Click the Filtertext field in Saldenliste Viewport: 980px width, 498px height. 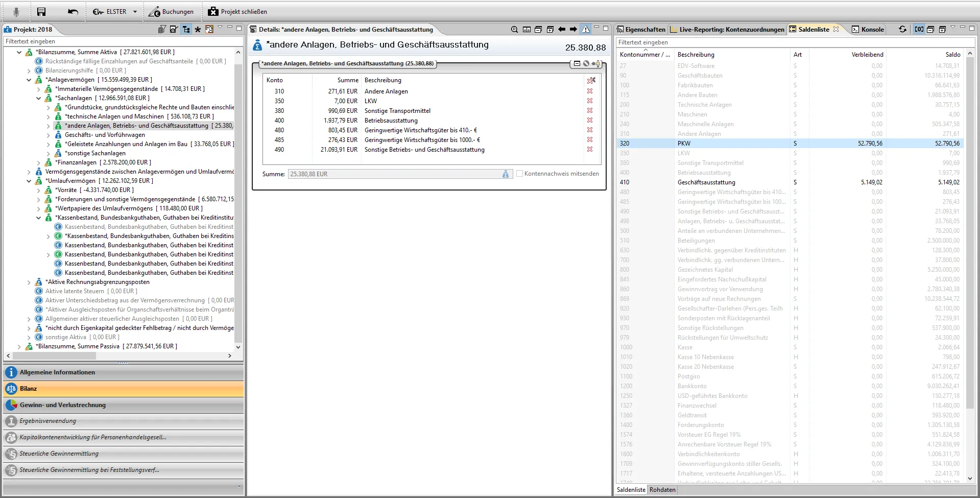click(795, 42)
